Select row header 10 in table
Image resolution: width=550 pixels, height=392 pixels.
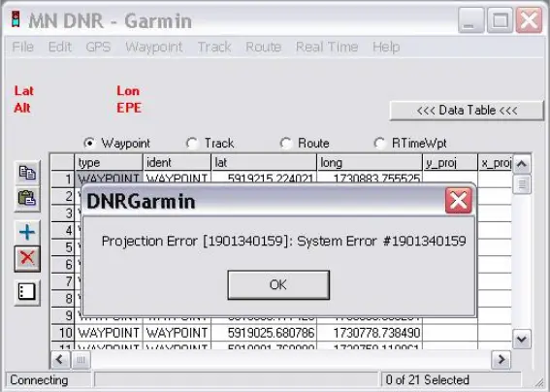63,333
